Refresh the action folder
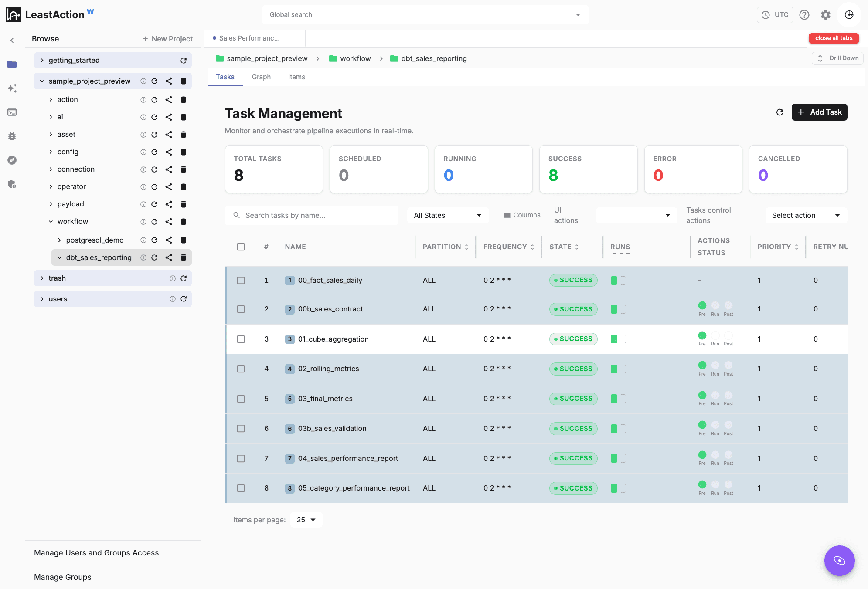This screenshot has height=589, width=868. click(x=154, y=100)
